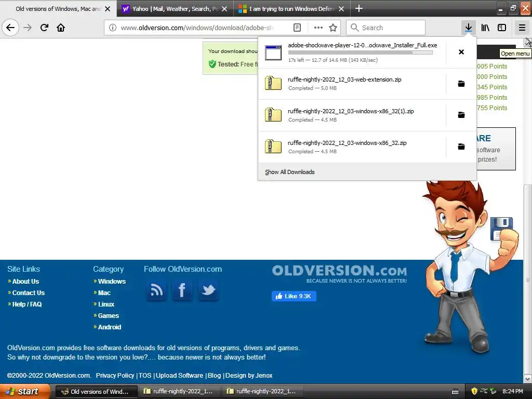Close the Old versions of Windows tab
The width and height of the screenshot is (532, 399).
click(x=108, y=9)
